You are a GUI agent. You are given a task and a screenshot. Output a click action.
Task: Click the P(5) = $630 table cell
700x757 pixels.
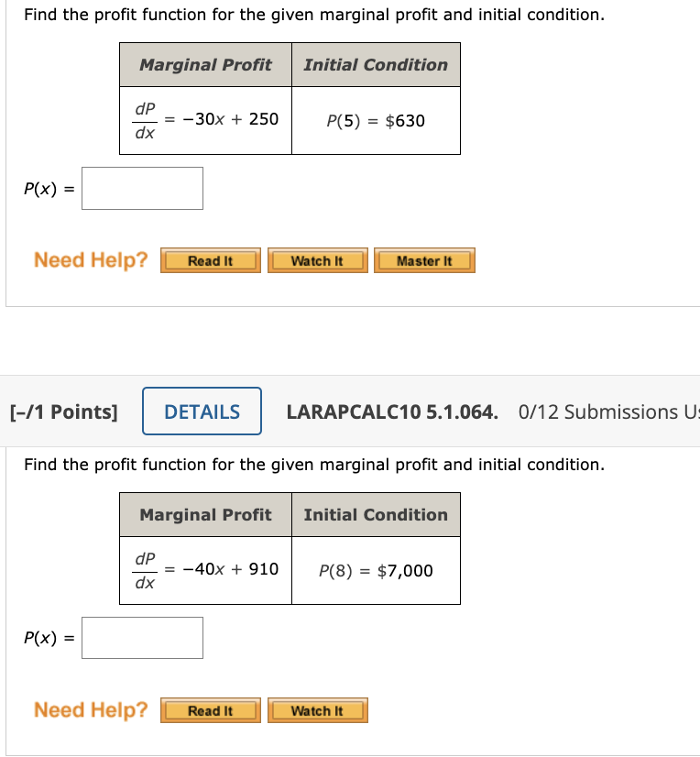coord(376,120)
